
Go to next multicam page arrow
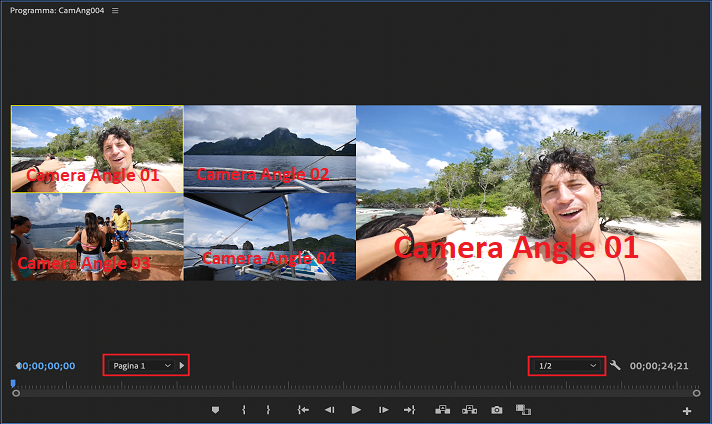tap(182, 365)
